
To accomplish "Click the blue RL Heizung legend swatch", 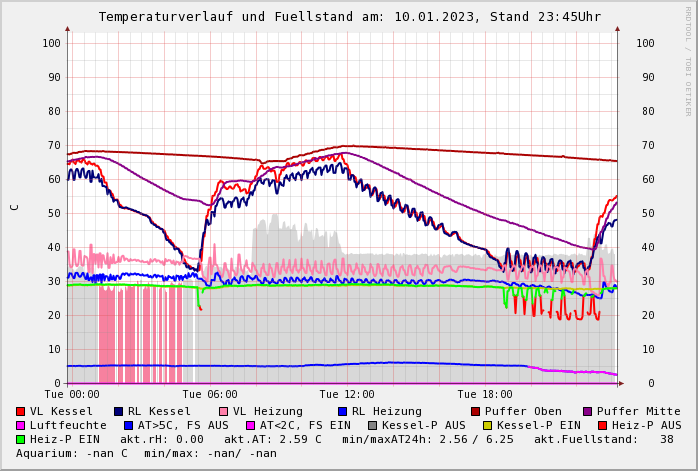I will click(x=342, y=412).
